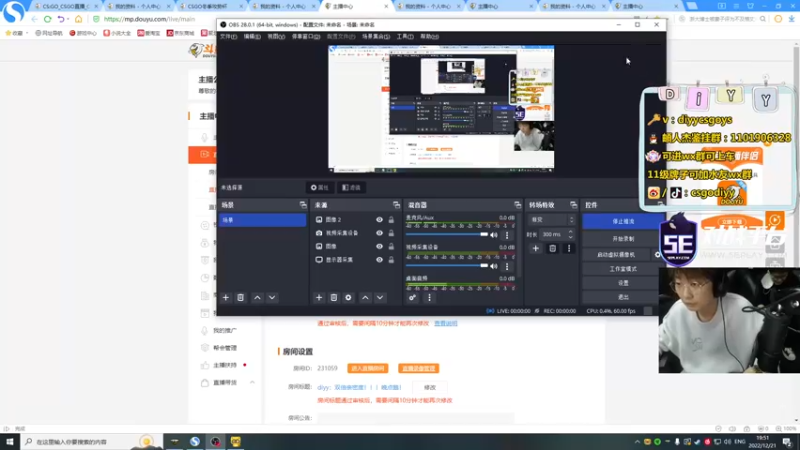This screenshot has width=800, height=450.
Task: Undock the 场景 panel via float icon
Action: pyautogui.click(x=303, y=205)
